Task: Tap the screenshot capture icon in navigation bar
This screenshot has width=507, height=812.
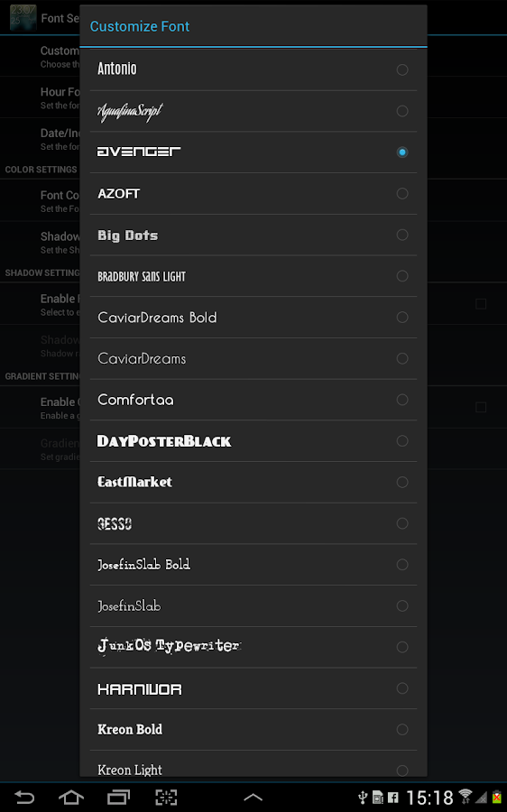Action: tap(166, 797)
